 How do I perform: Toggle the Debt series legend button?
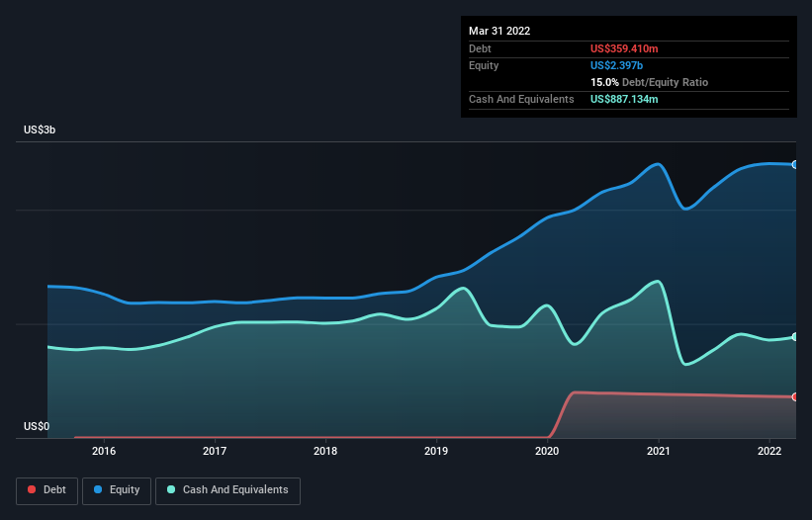(x=46, y=490)
